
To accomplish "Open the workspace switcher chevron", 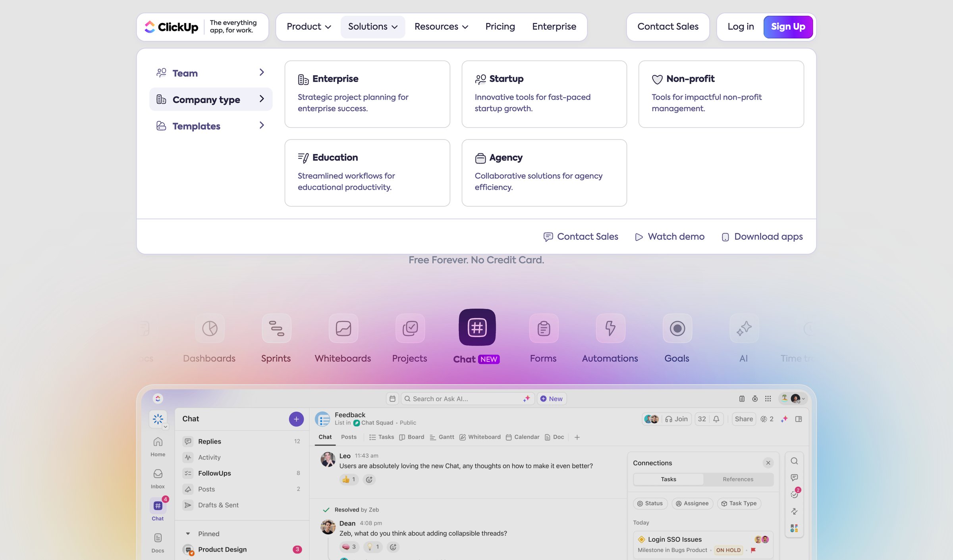I will [165, 427].
